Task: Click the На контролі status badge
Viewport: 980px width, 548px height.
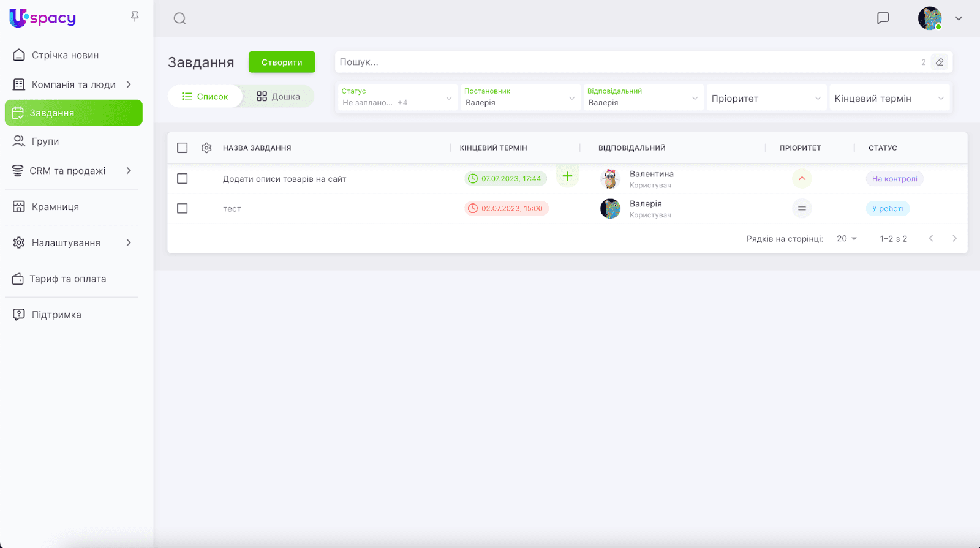Action: pos(895,179)
